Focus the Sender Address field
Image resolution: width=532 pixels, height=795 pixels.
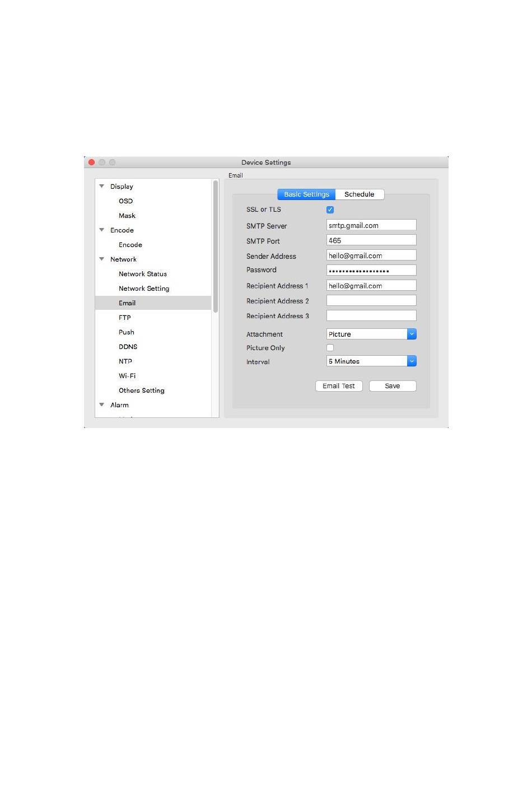click(x=371, y=255)
